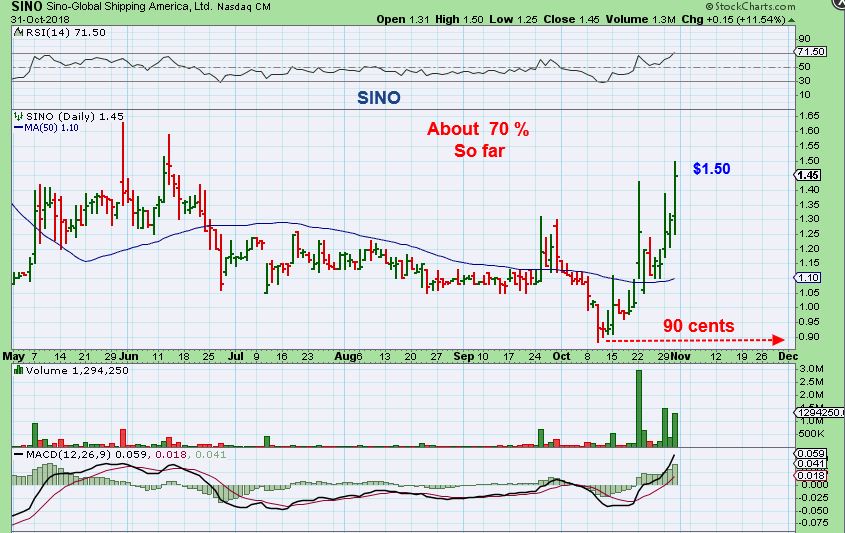Click the MA(50) 1.10 legend text

[x=52, y=128]
